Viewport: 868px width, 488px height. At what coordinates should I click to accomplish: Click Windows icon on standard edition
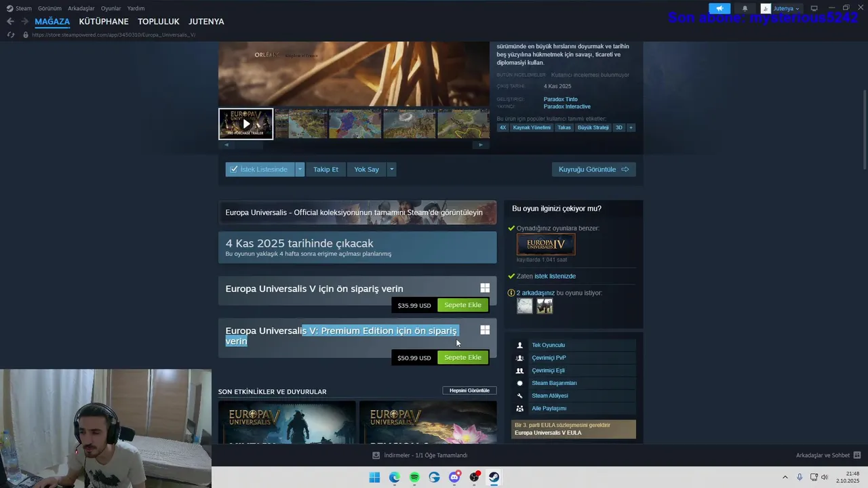point(485,288)
